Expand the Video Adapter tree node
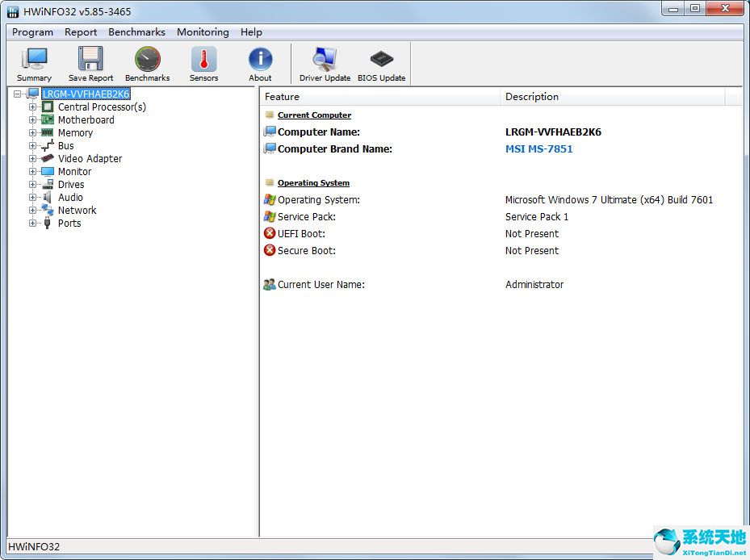The width and height of the screenshot is (750, 560). pyautogui.click(x=32, y=159)
